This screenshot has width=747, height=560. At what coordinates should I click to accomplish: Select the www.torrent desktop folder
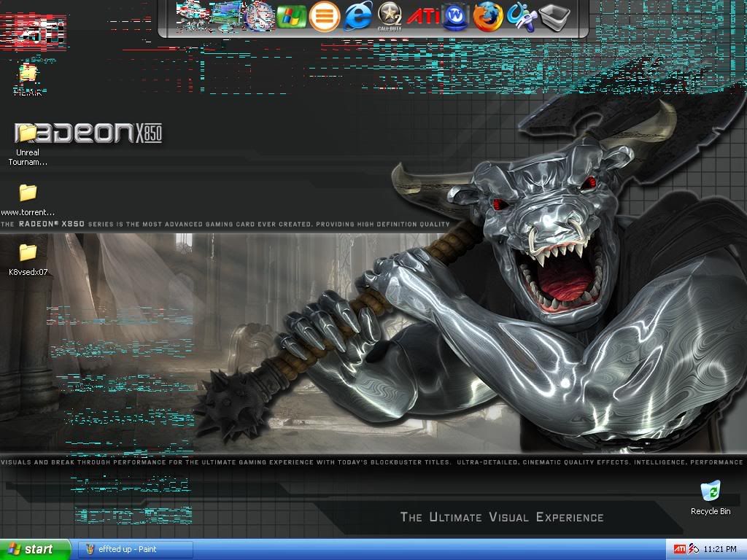(x=28, y=192)
